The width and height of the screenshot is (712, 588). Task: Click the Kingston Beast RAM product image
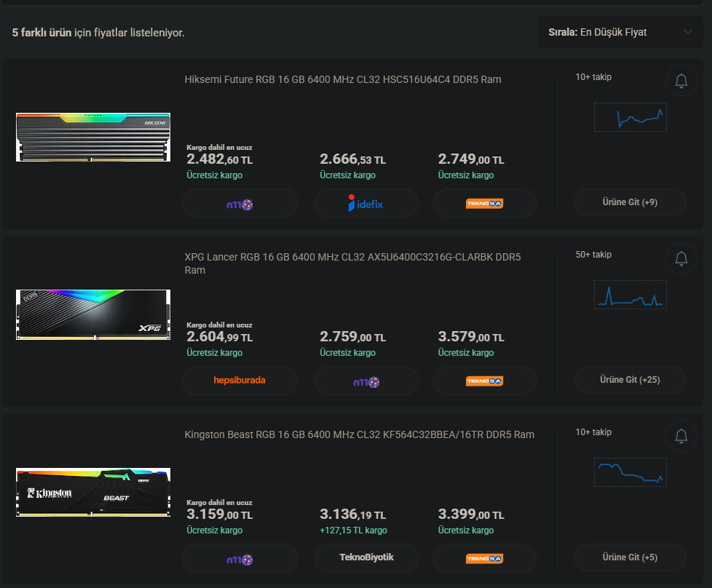93,492
